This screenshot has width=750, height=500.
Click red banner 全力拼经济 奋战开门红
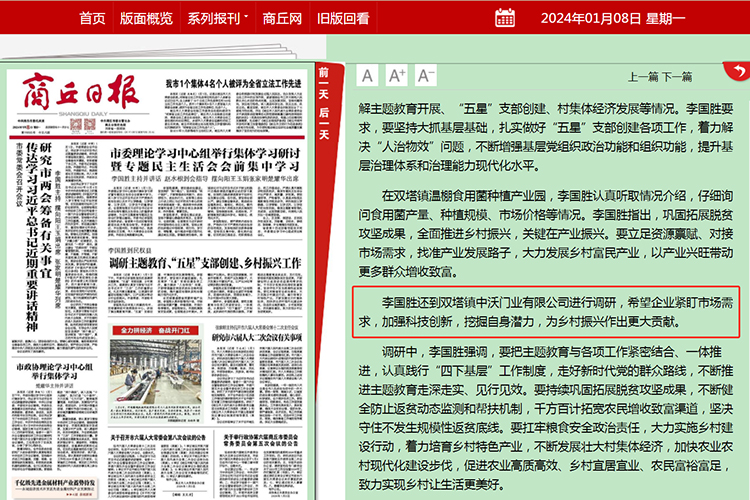(x=155, y=330)
